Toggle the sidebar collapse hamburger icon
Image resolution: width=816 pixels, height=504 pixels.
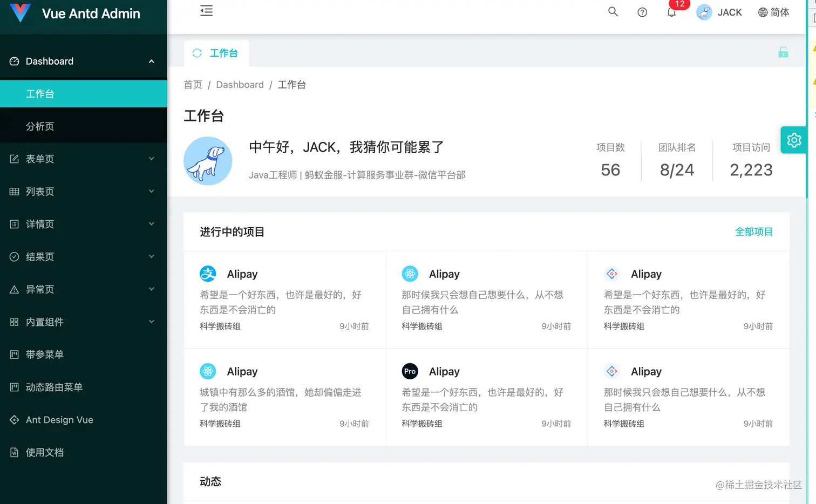(x=206, y=10)
